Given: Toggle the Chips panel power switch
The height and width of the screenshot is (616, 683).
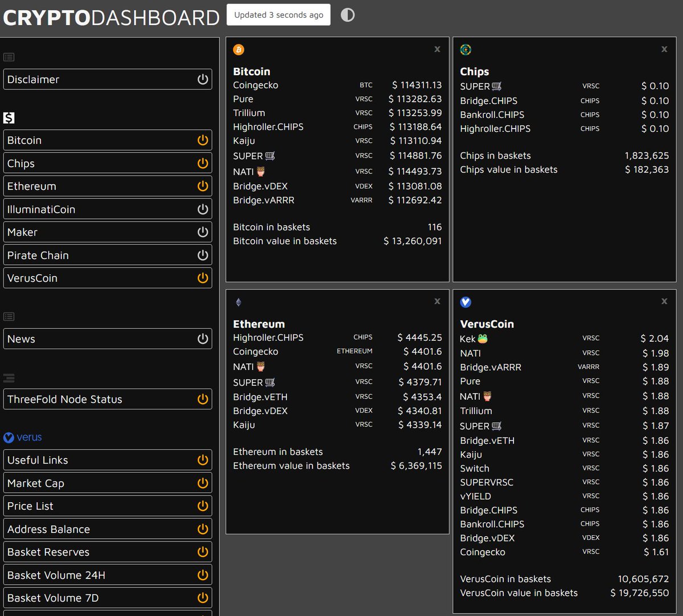Looking at the screenshot, I should tap(203, 163).
